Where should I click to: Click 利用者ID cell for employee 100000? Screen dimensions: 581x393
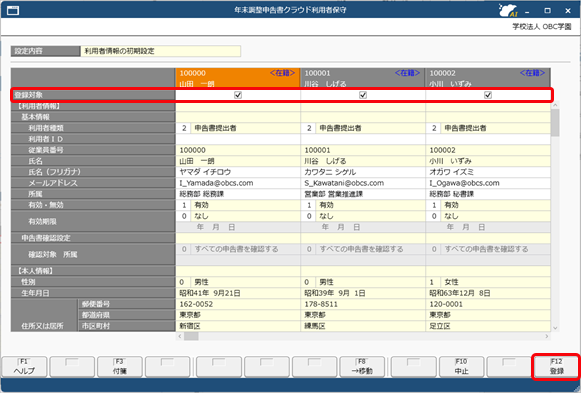pos(238,139)
